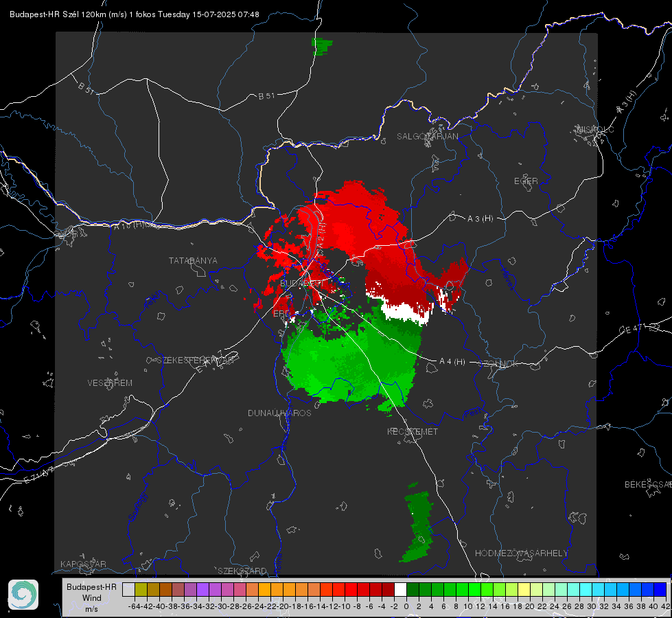672x618 pixels.
Task: Click the legend value '-64'
Action: click(134, 606)
